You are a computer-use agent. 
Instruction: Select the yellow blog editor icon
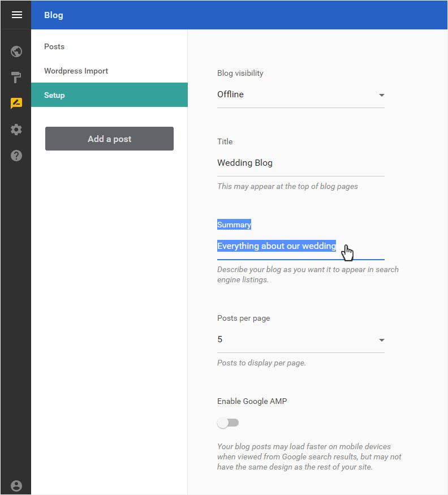click(16, 103)
